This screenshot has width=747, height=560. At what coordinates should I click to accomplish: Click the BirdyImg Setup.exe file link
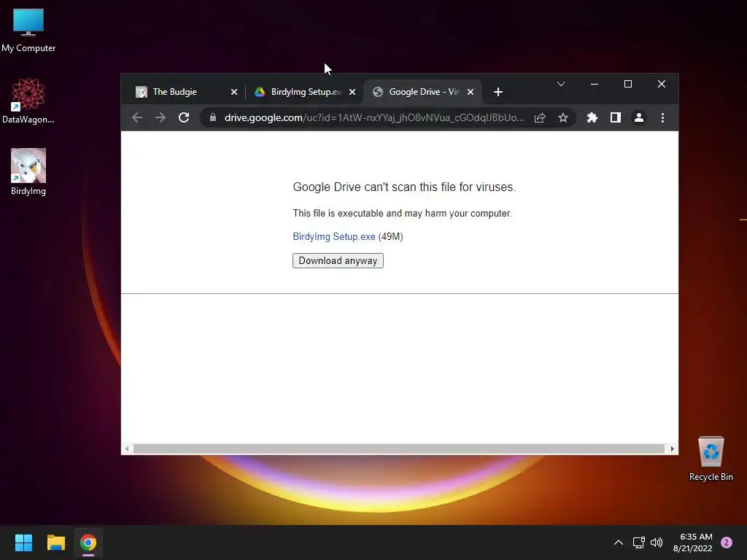pyautogui.click(x=334, y=237)
